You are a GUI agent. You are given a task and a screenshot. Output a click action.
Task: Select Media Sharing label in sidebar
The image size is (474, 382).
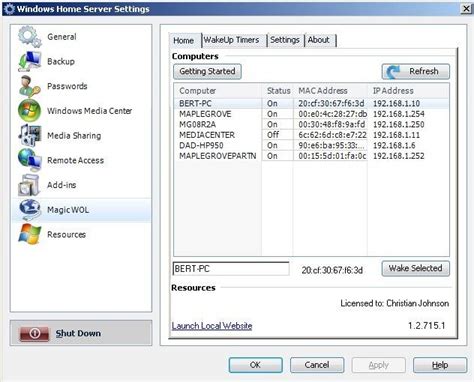click(x=74, y=136)
